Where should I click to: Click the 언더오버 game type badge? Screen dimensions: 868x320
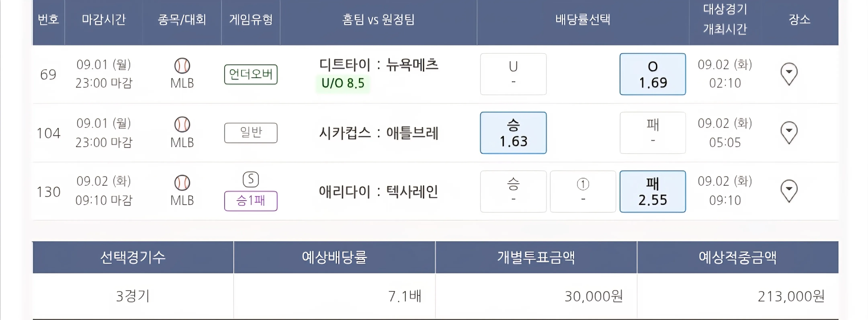point(251,74)
